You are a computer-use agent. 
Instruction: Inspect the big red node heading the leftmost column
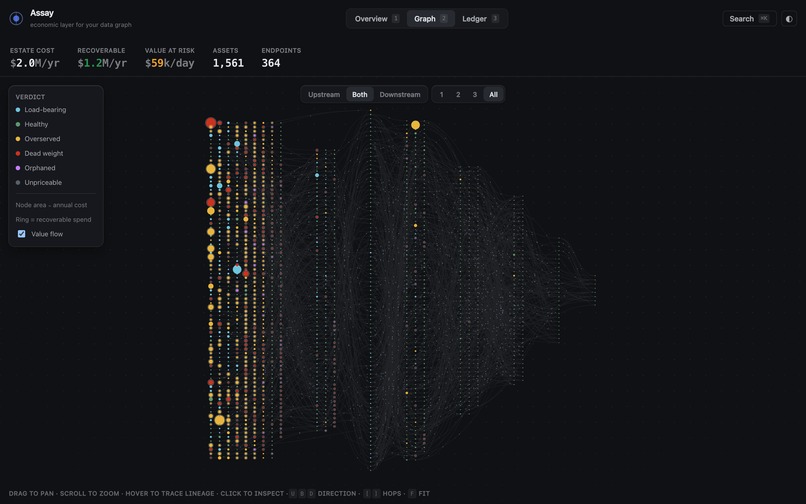click(x=211, y=123)
